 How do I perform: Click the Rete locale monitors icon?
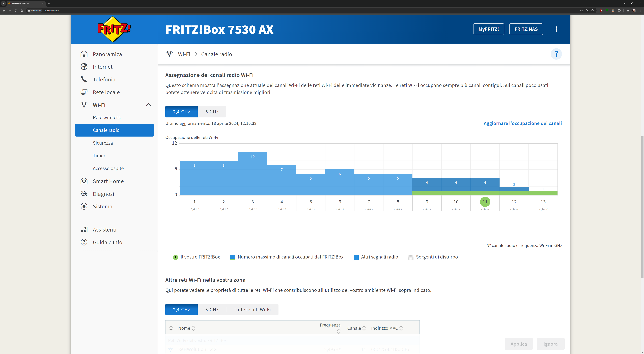pyautogui.click(x=84, y=92)
